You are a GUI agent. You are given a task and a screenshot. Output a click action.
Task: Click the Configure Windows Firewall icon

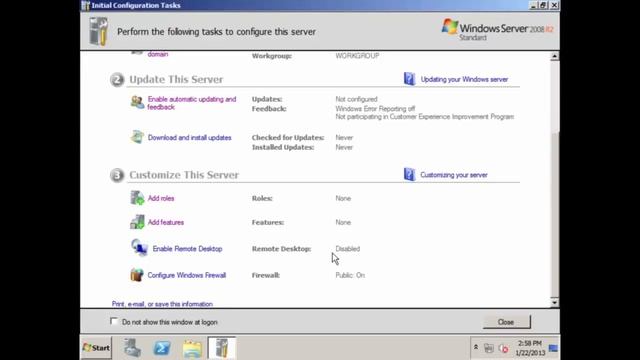coord(137,275)
